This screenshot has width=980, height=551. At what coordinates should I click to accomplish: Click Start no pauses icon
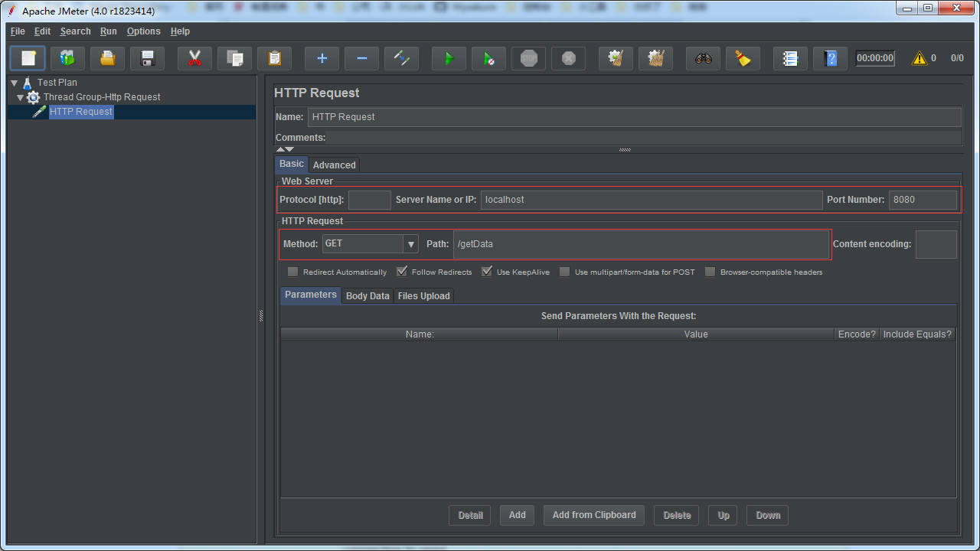(488, 58)
